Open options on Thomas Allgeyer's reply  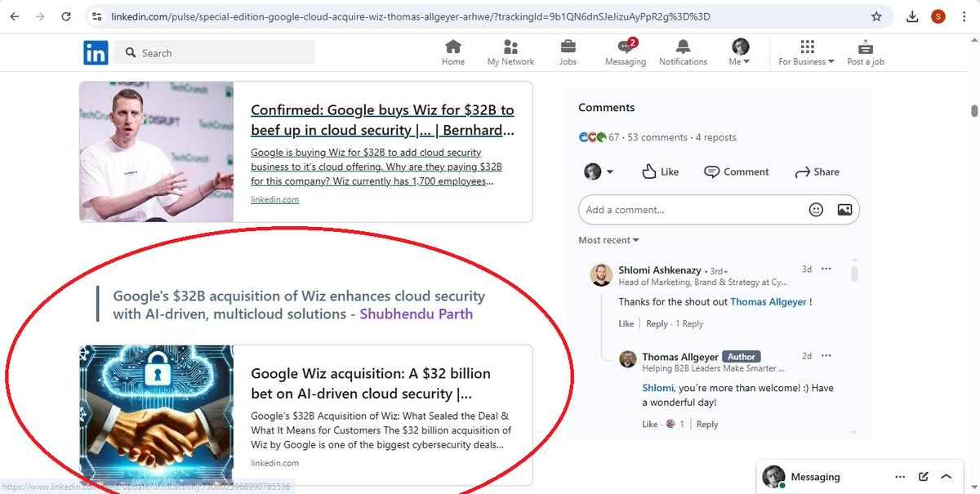tap(826, 356)
